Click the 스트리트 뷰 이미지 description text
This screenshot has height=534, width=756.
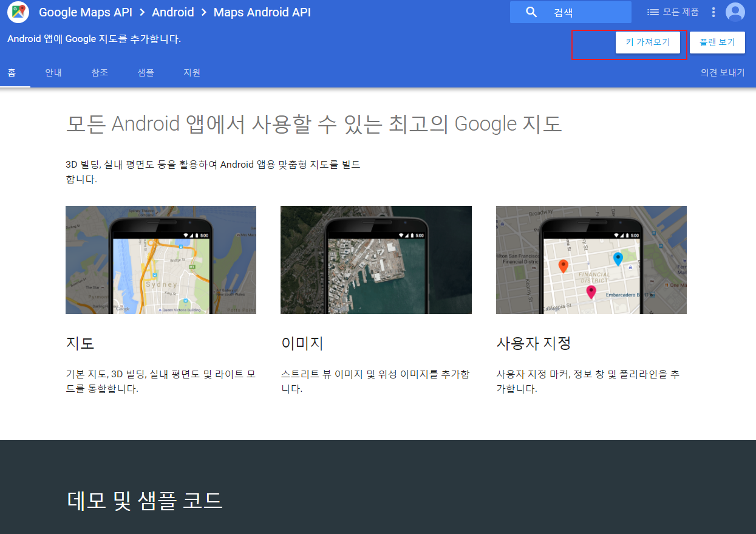click(x=375, y=382)
